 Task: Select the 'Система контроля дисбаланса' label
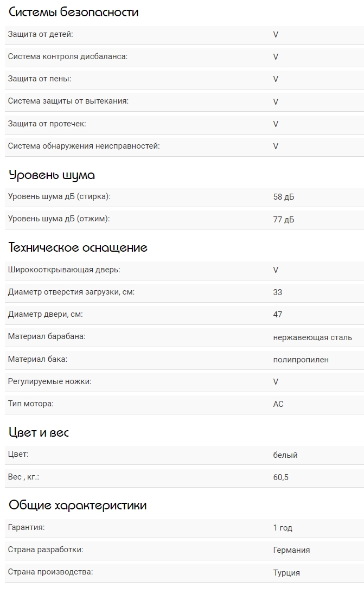(x=67, y=56)
